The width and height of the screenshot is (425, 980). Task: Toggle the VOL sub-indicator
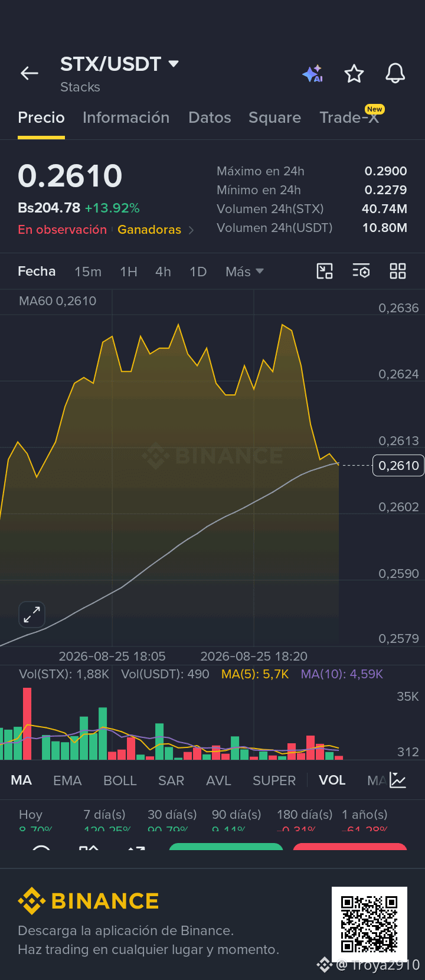click(332, 780)
